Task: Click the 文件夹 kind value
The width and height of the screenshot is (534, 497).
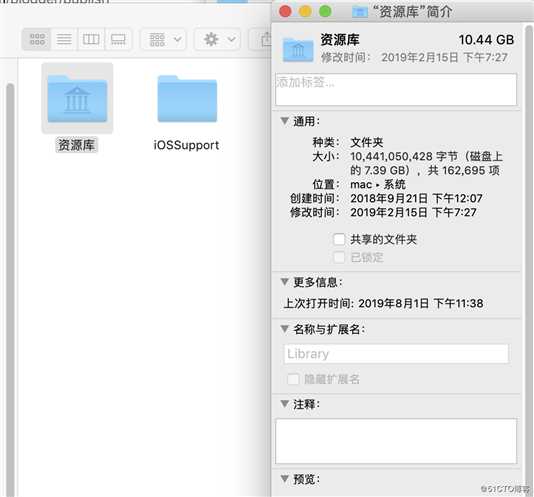Action: 367,142
